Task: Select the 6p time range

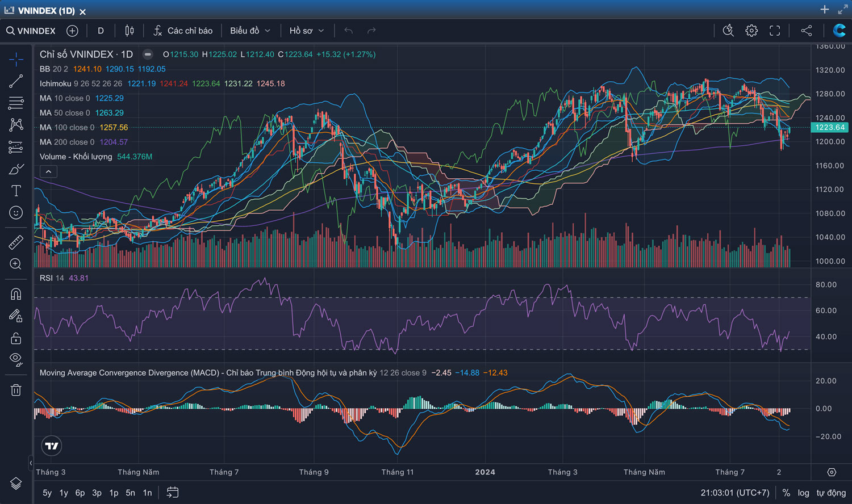Action: coord(80,493)
